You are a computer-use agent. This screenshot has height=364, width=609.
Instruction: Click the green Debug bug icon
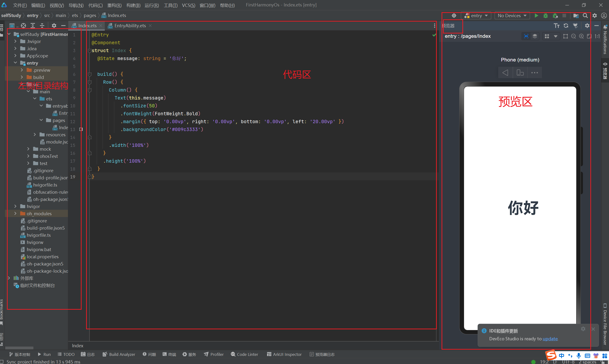pos(545,16)
